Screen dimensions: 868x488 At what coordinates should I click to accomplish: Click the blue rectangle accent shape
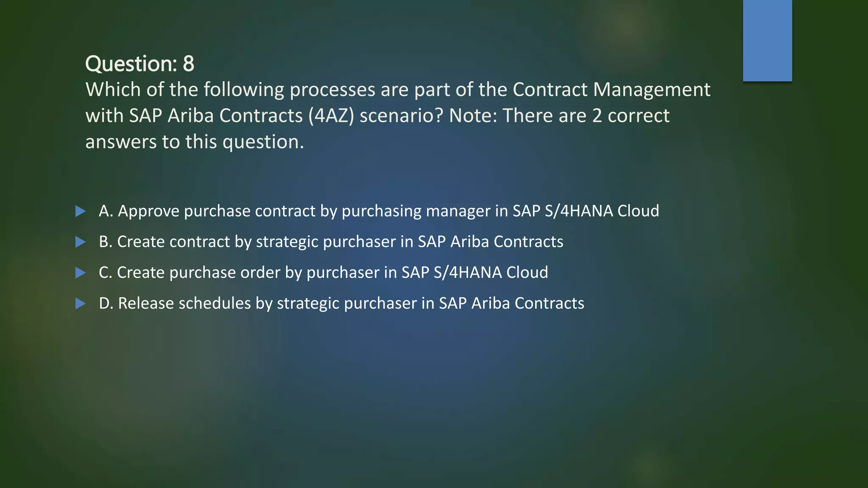pos(767,40)
